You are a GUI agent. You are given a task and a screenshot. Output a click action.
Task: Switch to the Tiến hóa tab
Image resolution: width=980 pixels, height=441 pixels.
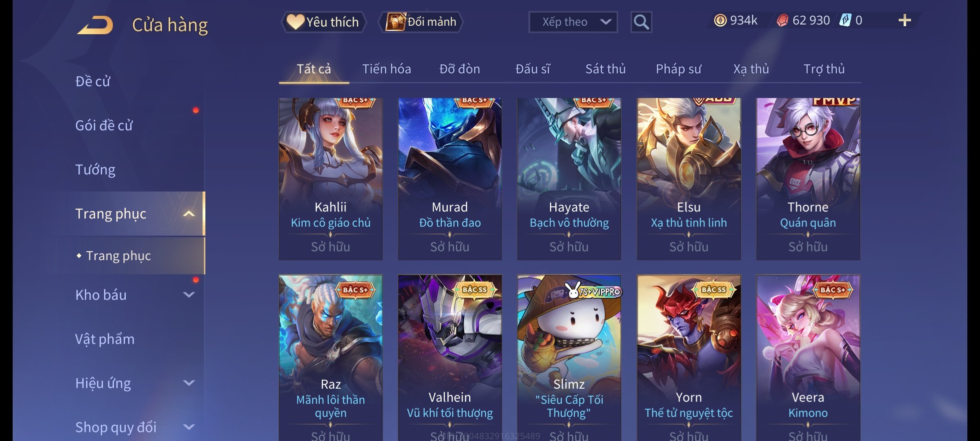[386, 69]
